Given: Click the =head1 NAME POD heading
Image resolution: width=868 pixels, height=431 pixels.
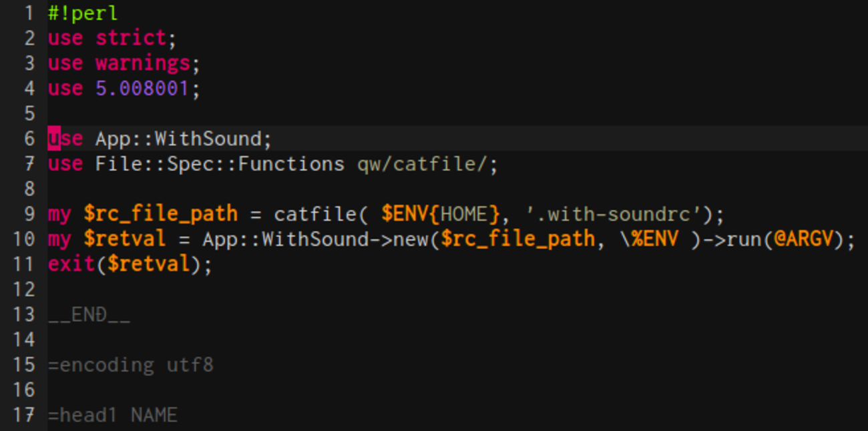Looking at the screenshot, I should (x=112, y=416).
